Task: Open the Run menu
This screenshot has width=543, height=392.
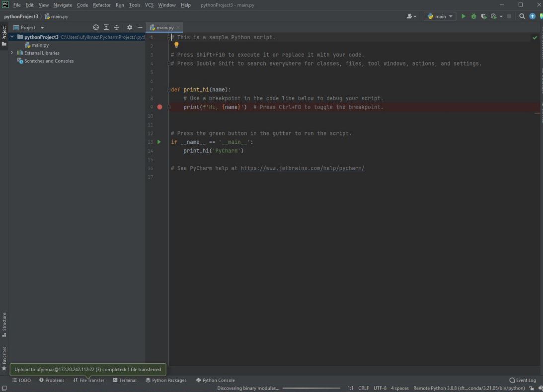Action: 119,5
